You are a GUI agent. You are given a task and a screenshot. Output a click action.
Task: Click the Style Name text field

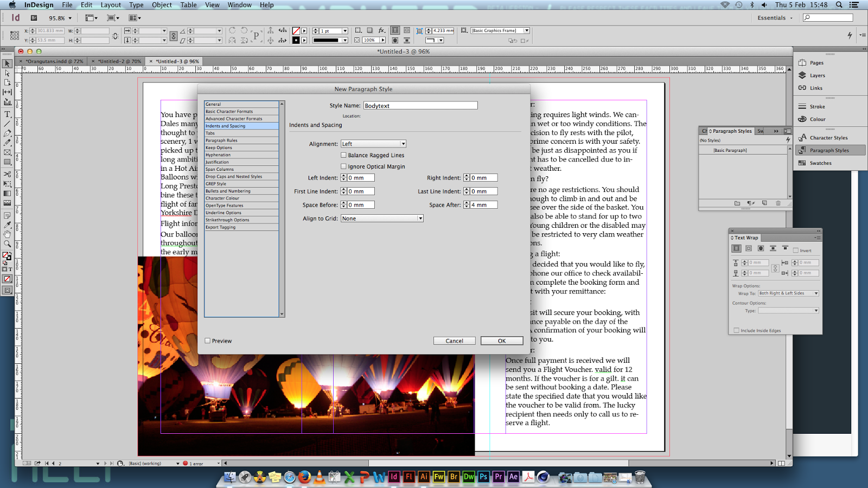point(420,106)
